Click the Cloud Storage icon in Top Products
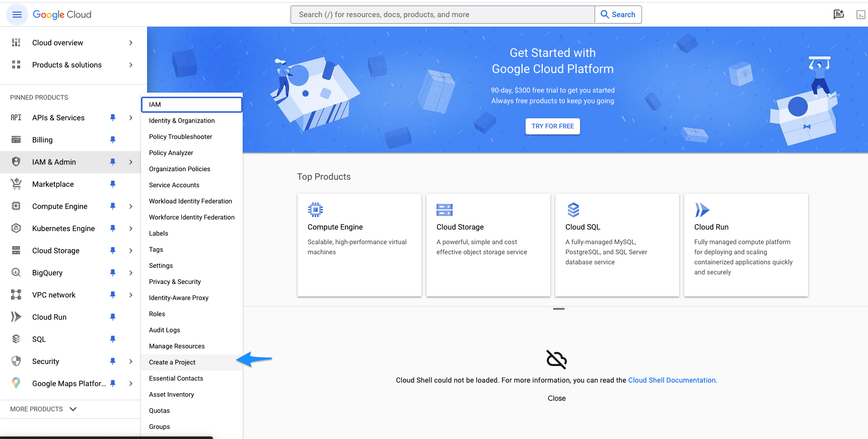 click(445, 210)
